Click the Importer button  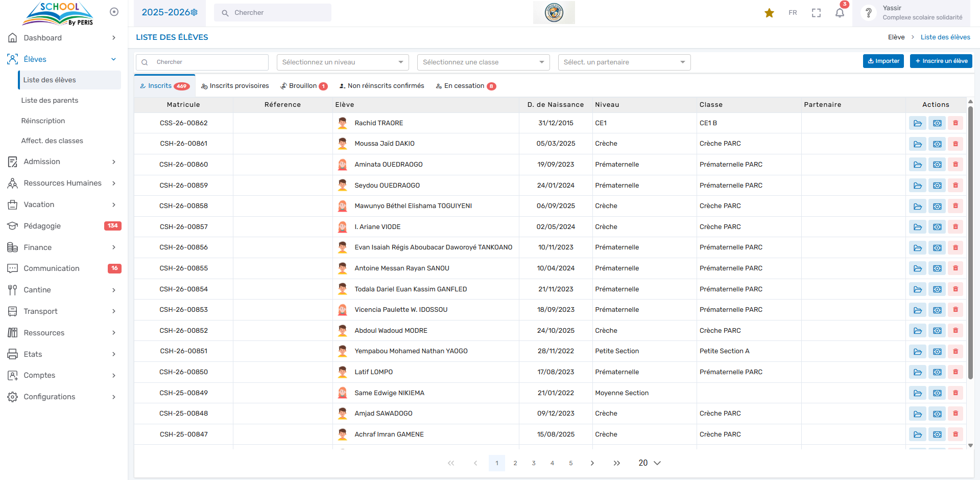883,61
